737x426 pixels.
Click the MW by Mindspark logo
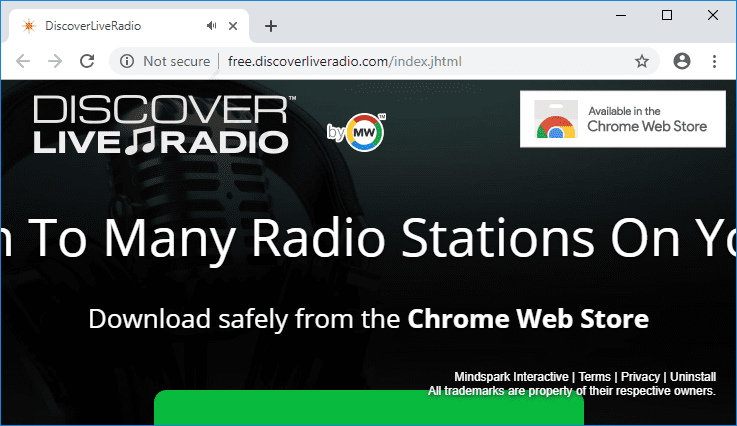[x=356, y=131]
